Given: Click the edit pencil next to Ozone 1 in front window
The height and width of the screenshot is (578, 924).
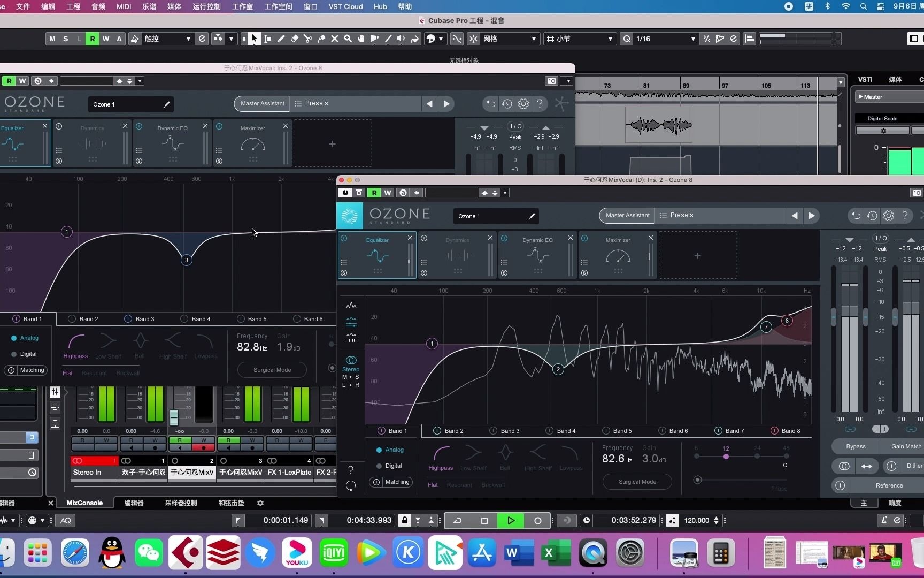Looking at the screenshot, I should pyautogui.click(x=532, y=216).
